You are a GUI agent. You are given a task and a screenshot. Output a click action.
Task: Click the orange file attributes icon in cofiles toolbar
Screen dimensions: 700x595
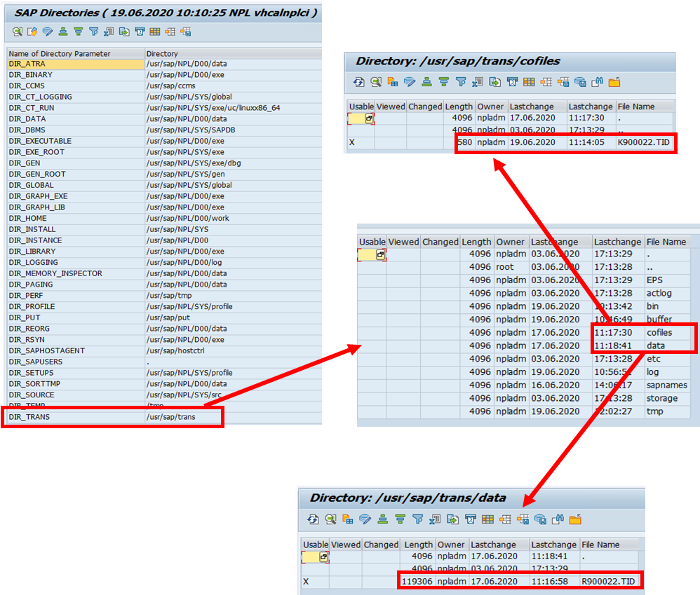pyautogui.click(x=393, y=82)
